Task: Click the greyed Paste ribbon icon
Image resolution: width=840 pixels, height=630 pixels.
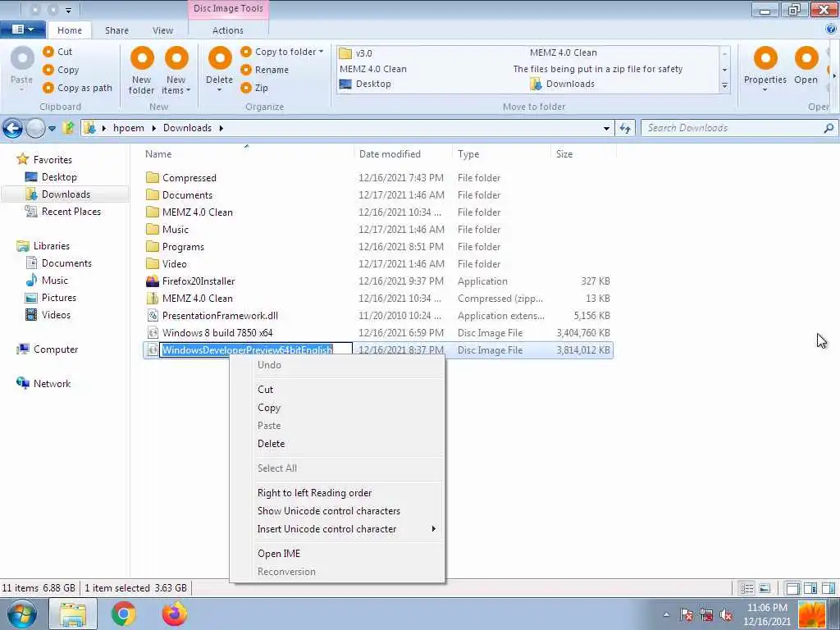Action: click(x=22, y=59)
